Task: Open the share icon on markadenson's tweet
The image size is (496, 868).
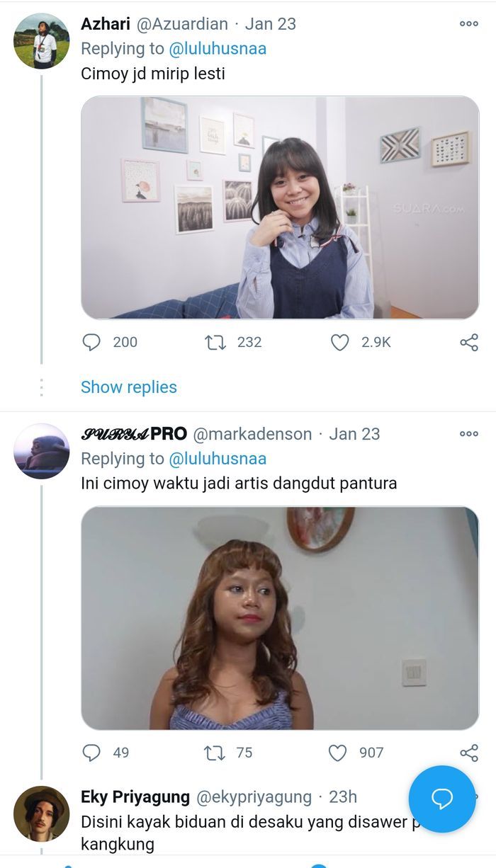Action: point(468,753)
